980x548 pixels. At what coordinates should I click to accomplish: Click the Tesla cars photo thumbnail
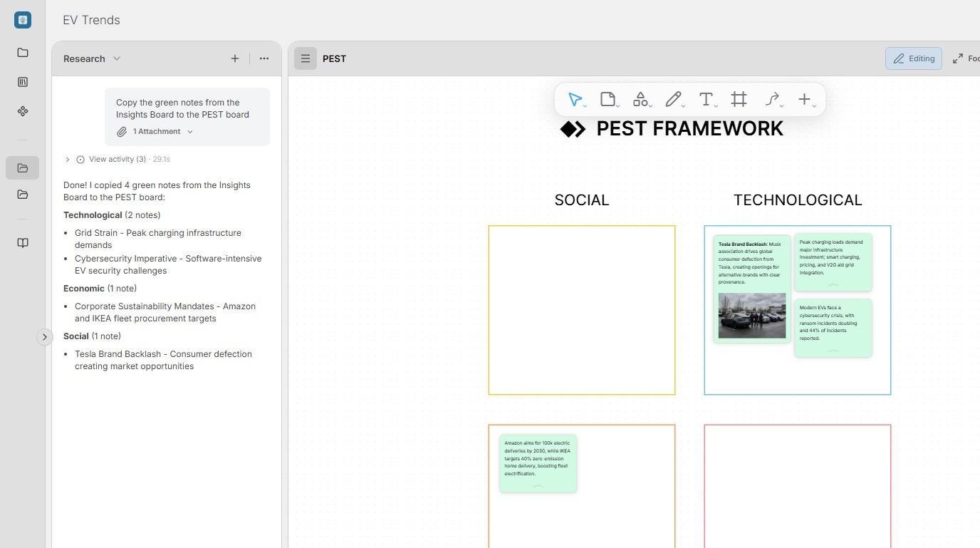752,316
